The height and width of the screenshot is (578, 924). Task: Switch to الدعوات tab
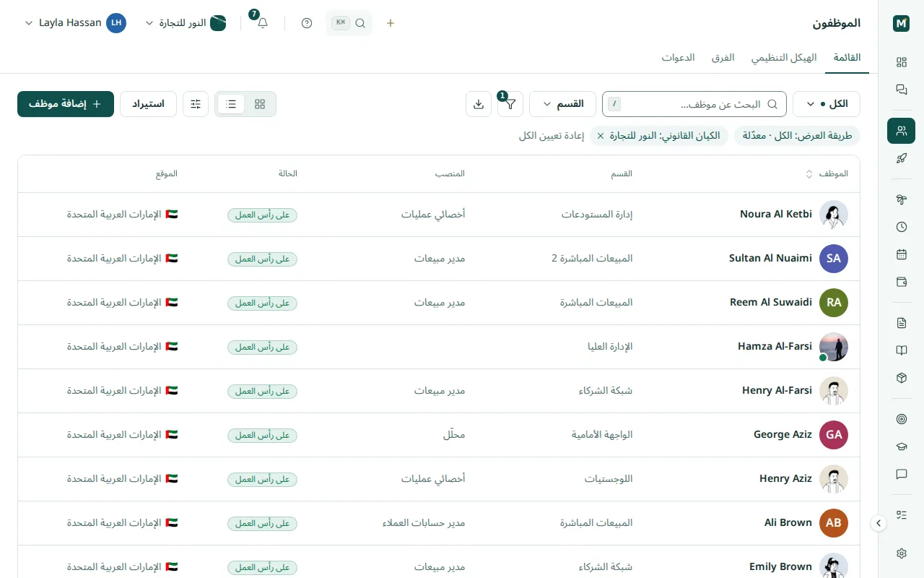click(679, 58)
